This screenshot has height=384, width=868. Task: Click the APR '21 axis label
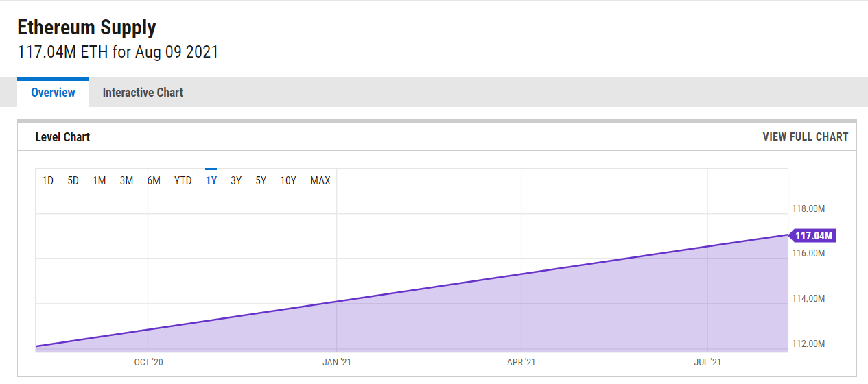(521, 362)
